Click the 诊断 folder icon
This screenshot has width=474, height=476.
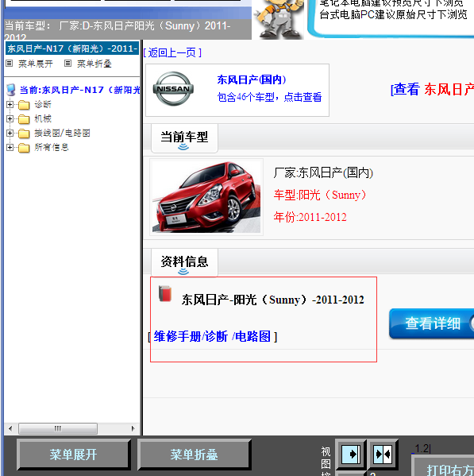pos(24,105)
